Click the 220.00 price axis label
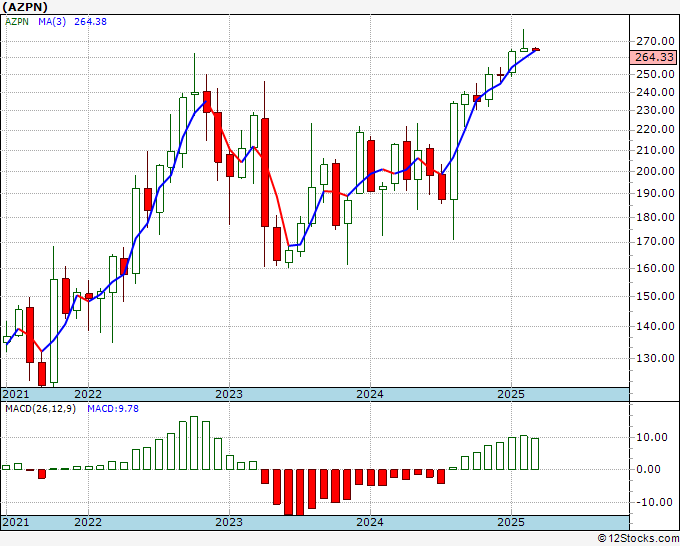Viewport: 680px width, 546px height. (655, 129)
